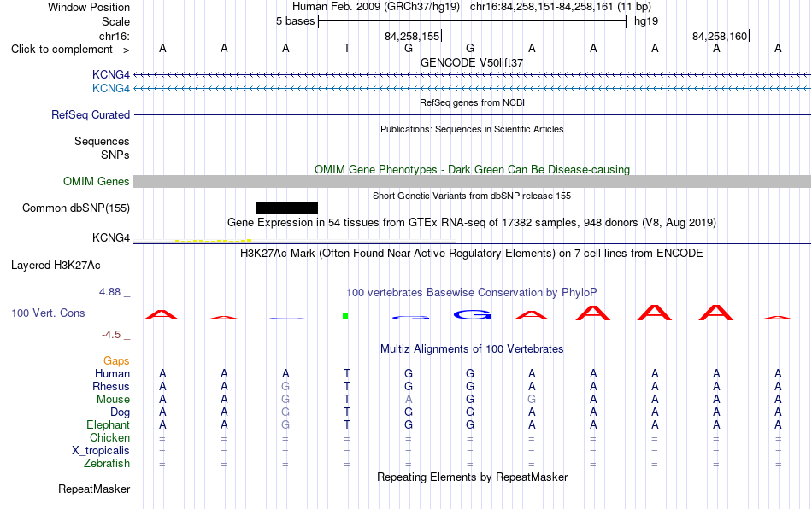Click 'Basewise Conservation by PhyloP' title
This screenshot has height=509, width=812.
pos(472,293)
